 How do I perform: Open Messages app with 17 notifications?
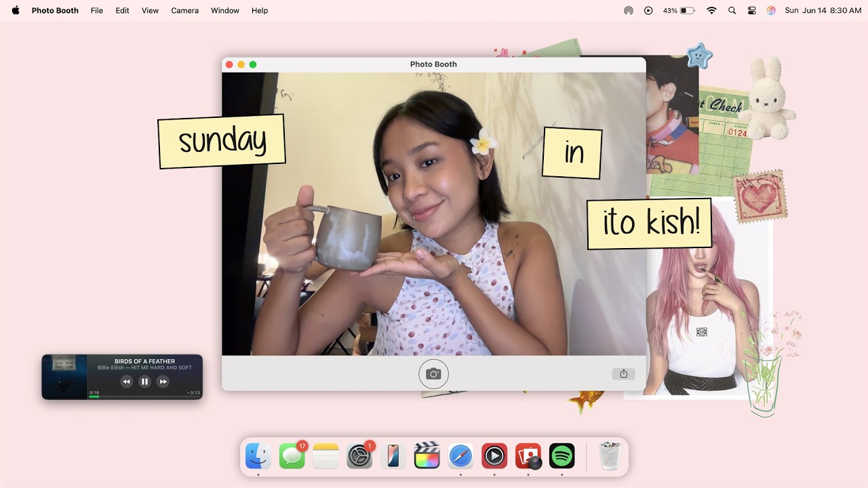tap(292, 455)
